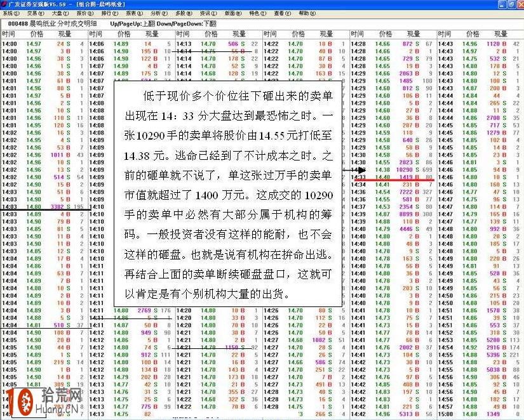Click the 系统 menu icon
The width and height of the screenshot is (524, 420).
tap(11, 12)
